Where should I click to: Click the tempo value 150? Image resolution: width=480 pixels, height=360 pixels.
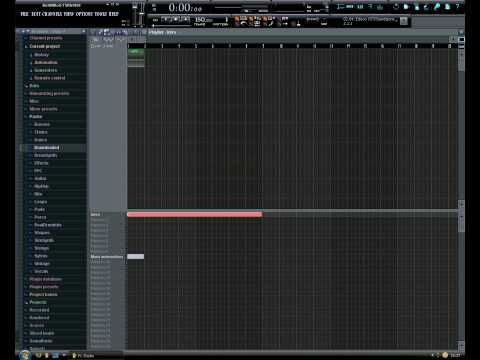pyautogui.click(x=203, y=20)
